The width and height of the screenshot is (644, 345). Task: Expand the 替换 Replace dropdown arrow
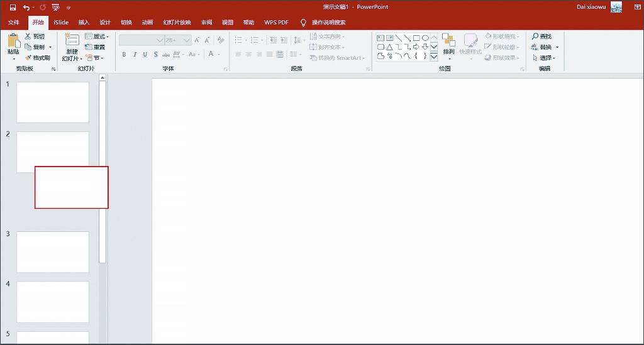(x=557, y=47)
